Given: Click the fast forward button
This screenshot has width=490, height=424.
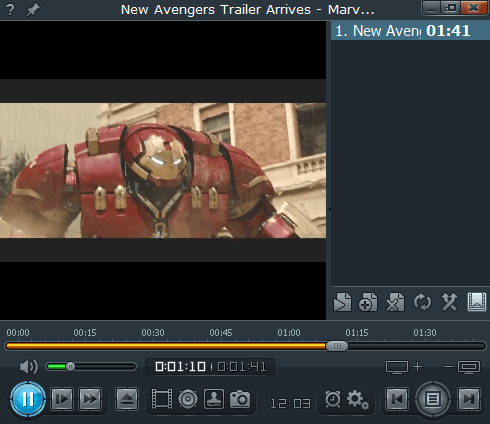Looking at the screenshot, I should tap(90, 399).
